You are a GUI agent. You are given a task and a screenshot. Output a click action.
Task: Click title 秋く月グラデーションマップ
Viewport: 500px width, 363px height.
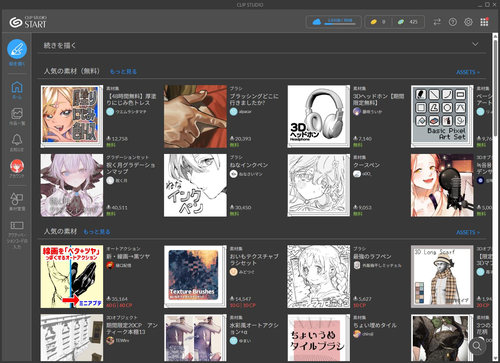131,168
